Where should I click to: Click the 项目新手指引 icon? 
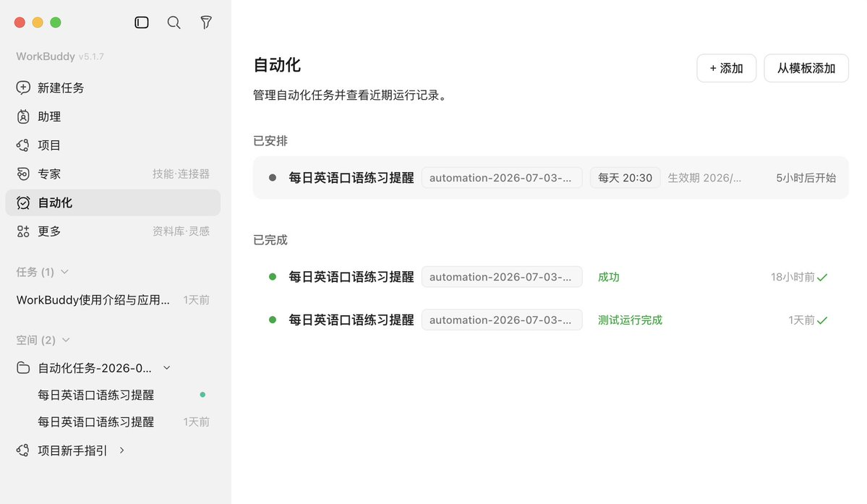click(23, 450)
